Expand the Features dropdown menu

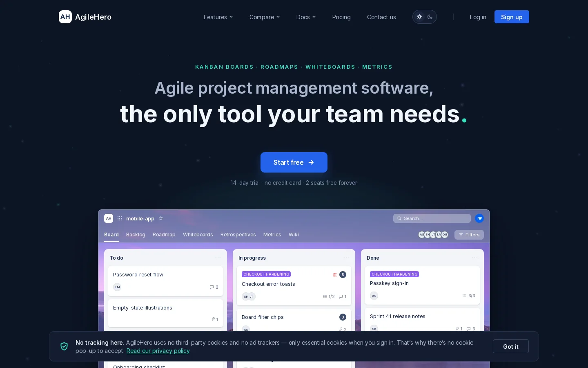click(218, 17)
